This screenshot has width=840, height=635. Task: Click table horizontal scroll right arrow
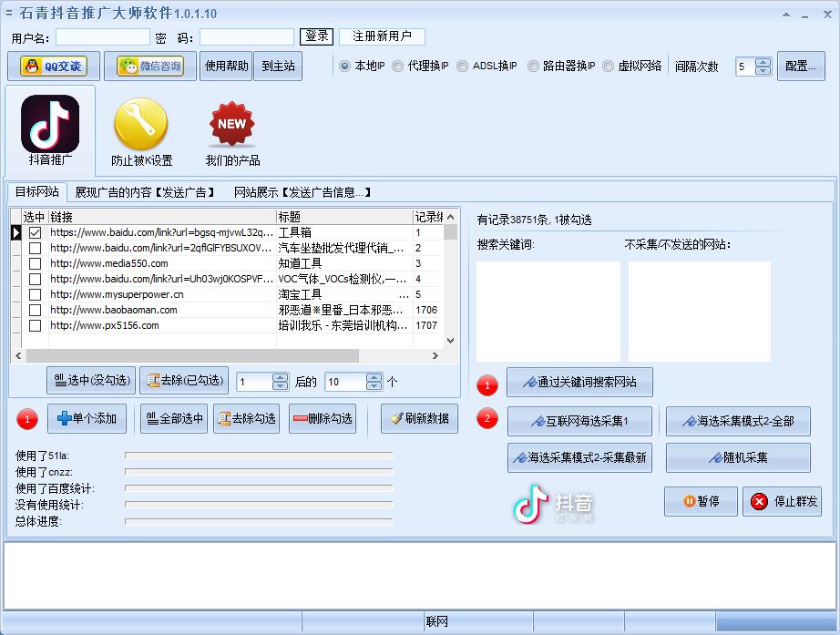(x=435, y=356)
